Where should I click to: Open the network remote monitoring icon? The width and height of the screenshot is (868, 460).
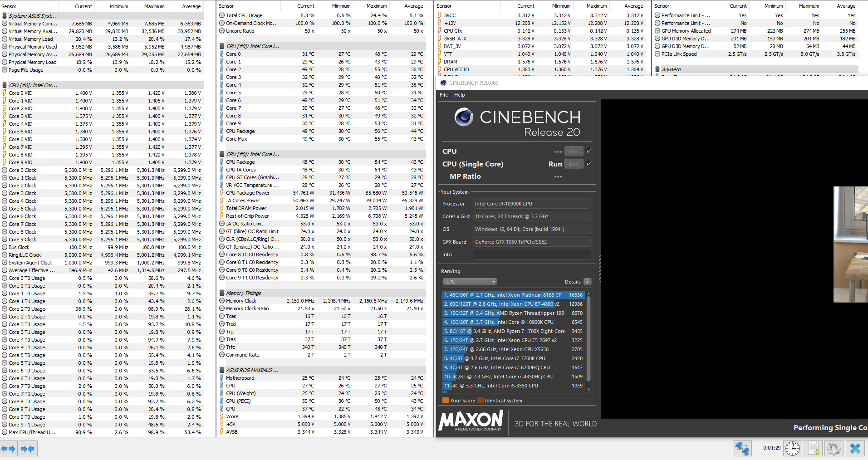point(742,449)
